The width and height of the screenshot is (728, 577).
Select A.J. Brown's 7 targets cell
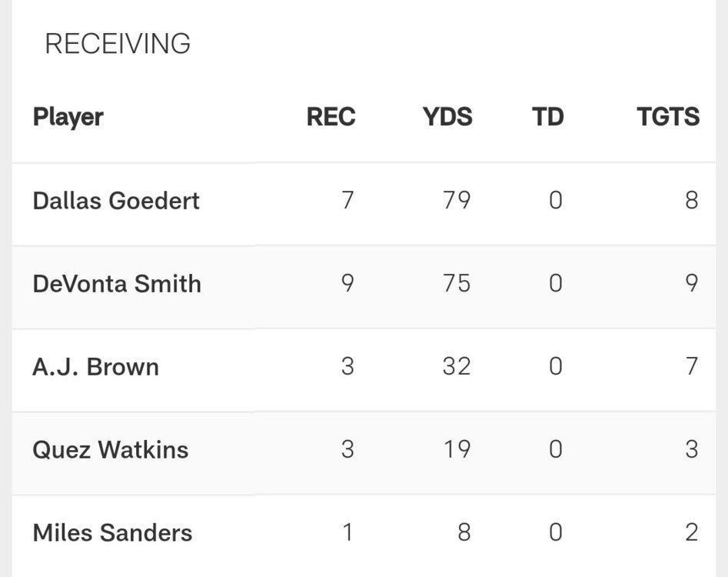click(691, 367)
